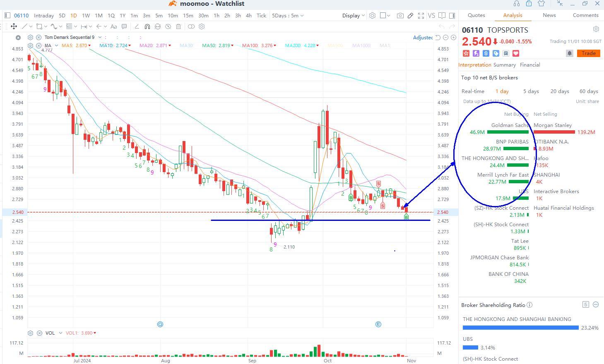Show Real-time broker data
The width and height of the screenshot is (604, 364).
[473, 91]
